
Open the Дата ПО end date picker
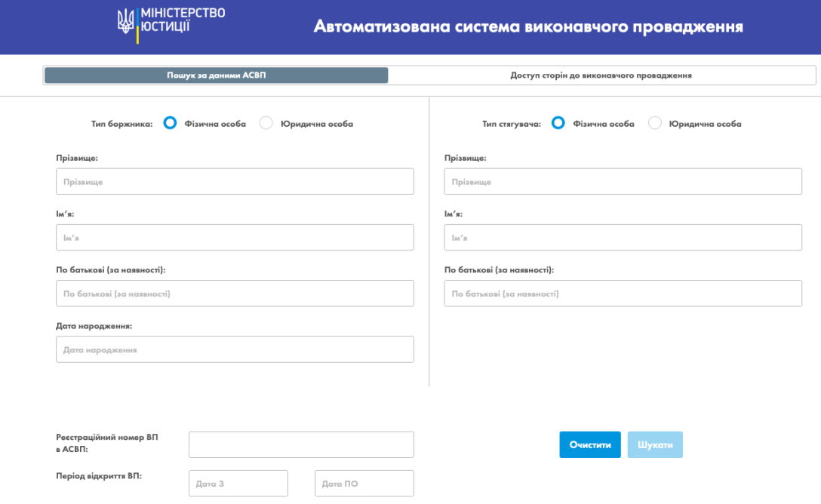click(x=364, y=483)
